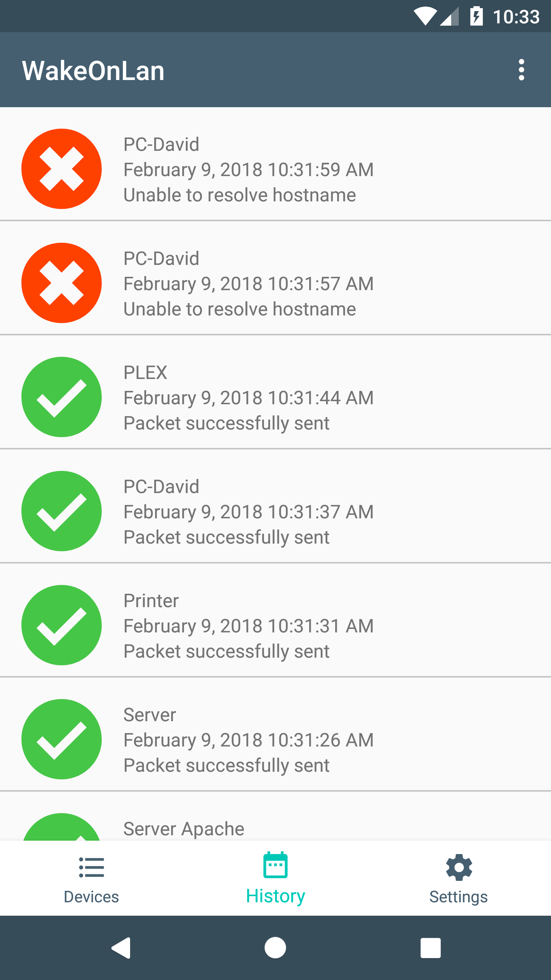Tap Android back navigation button
Viewport: 551px width, 980px height.
click(121, 948)
